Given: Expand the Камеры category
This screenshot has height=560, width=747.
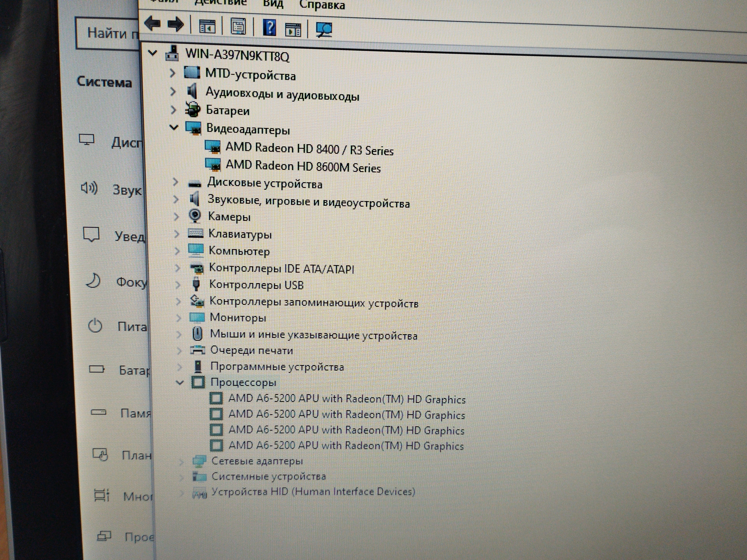Looking at the screenshot, I should click(176, 216).
